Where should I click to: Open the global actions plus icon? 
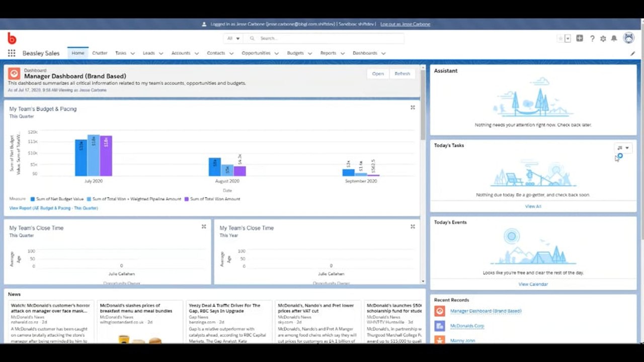click(x=580, y=38)
